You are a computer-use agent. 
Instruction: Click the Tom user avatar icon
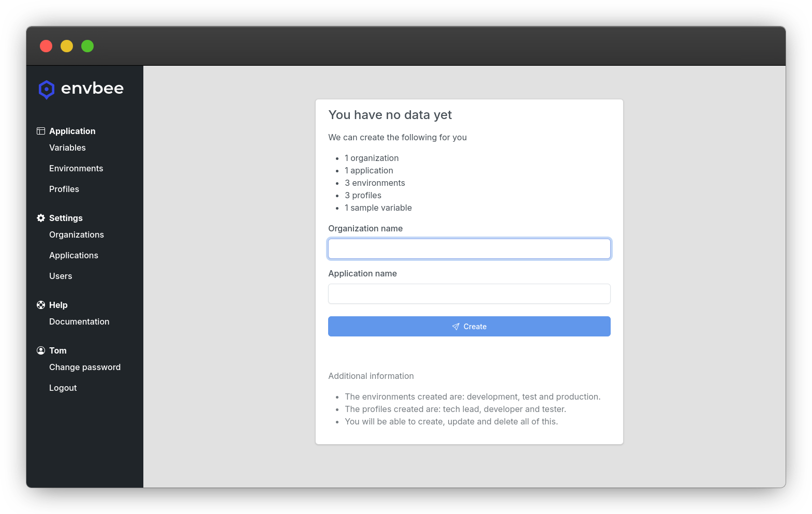tap(41, 350)
